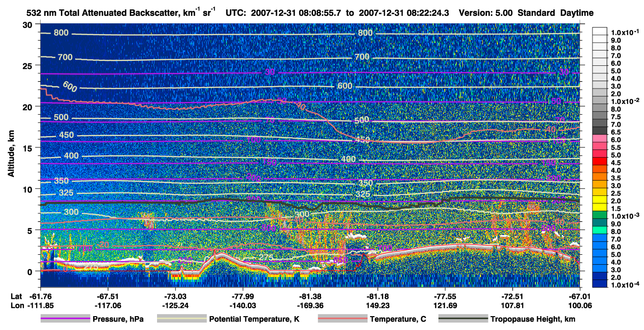Click the altitude axis tick label 0
Image resolution: width=644 pixels, height=330 pixels.
point(30,271)
